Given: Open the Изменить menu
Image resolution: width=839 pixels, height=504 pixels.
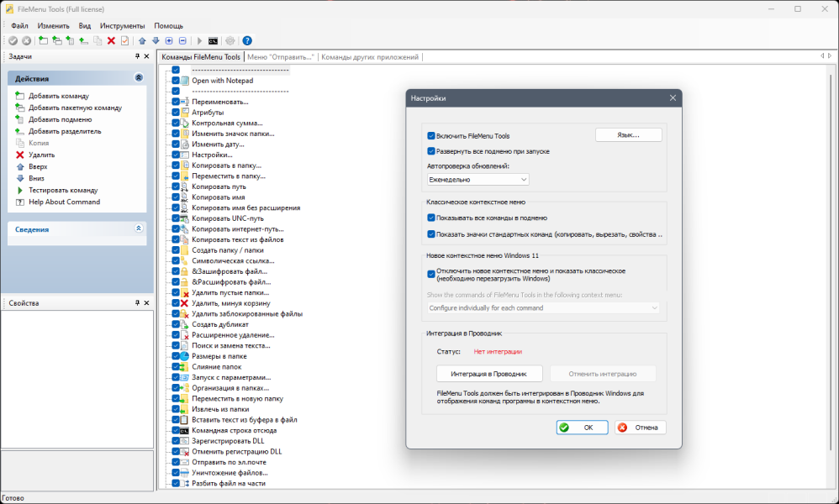Looking at the screenshot, I should [x=54, y=26].
